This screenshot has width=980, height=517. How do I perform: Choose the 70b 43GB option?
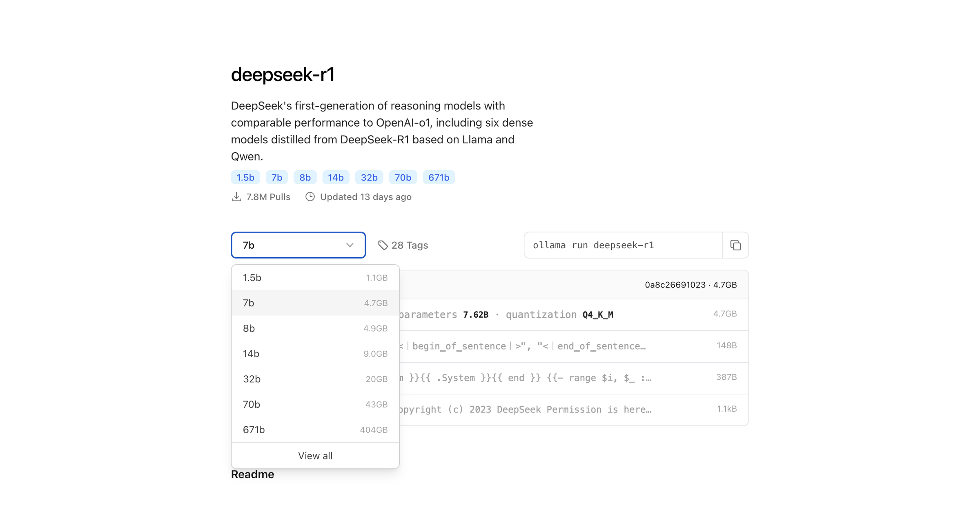(315, 404)
